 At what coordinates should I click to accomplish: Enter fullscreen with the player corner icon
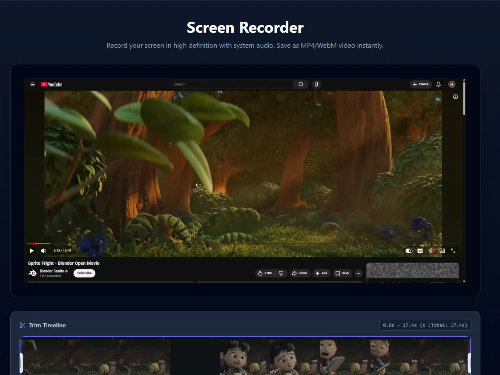pyautogui.click(x=453, y=251)
